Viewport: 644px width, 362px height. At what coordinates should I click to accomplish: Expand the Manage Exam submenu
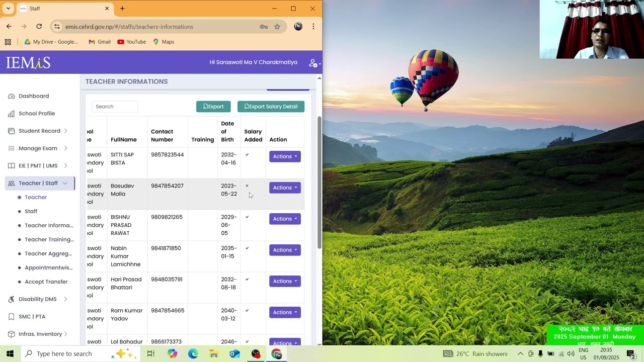click(x=66, y=148)
